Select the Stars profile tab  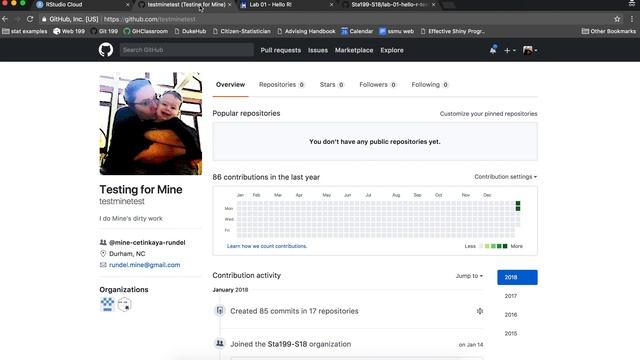click(332, 84)
